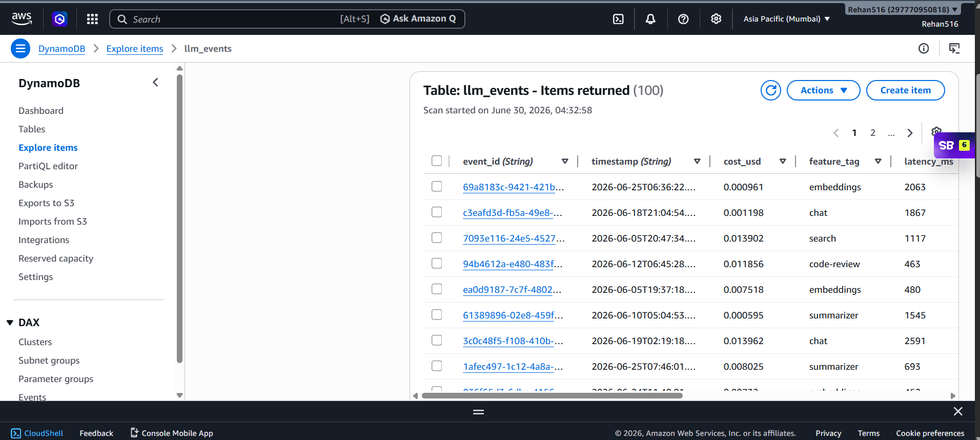Check the row for event 3c0c48f5-f108-410b

pos(437,341)
